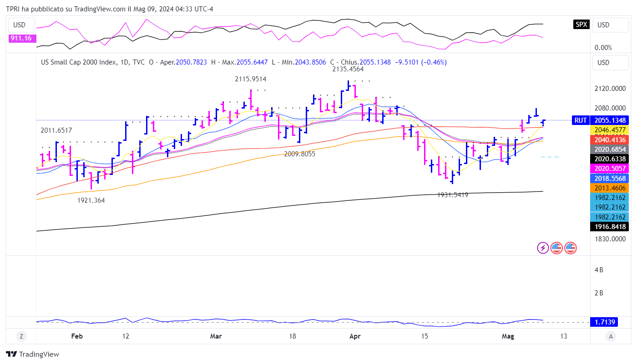Viewport: 637px width, 364px height.
Task: Toggle the Z button on the time axis
Action: (x=21, y=336)
